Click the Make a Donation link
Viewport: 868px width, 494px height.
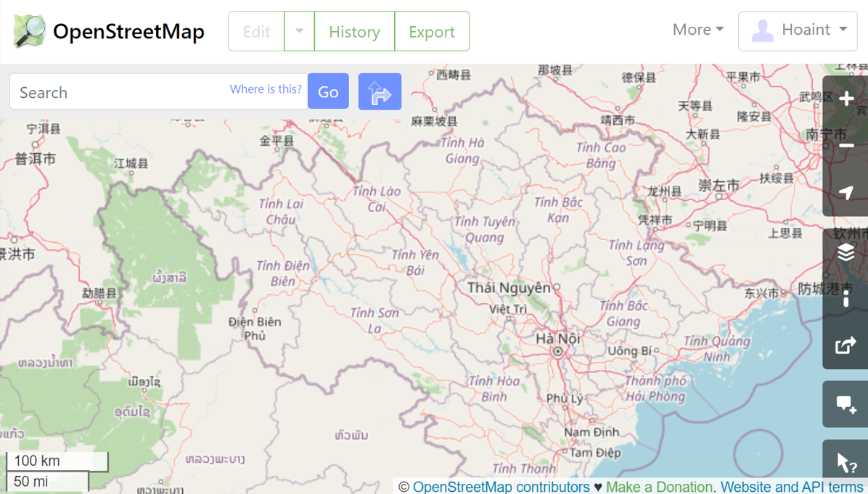pos(658,487)
